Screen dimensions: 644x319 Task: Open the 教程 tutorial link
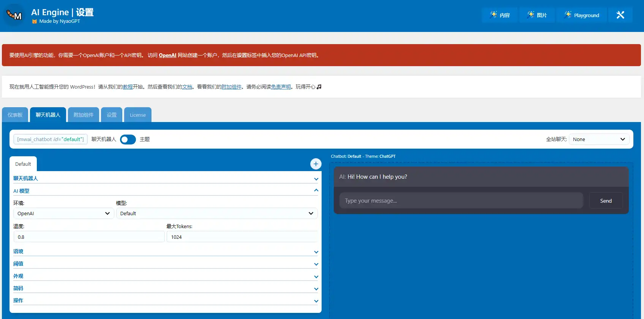128,87
